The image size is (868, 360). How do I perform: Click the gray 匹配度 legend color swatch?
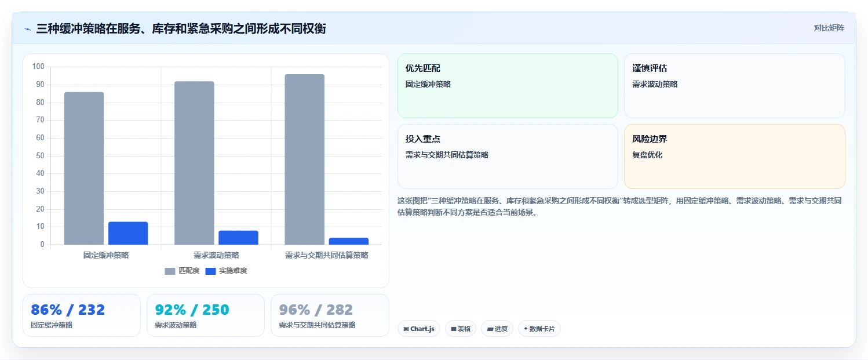pyautogui.click(x=170, y=271)
